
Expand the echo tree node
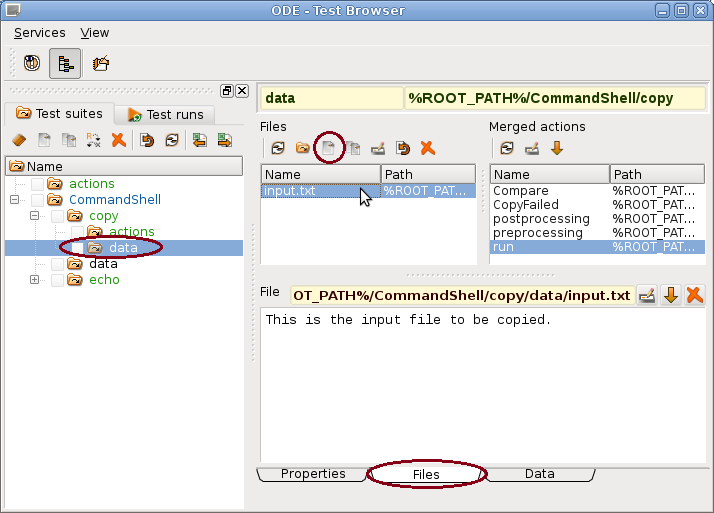pyautogui.click(x=35, y=280)
